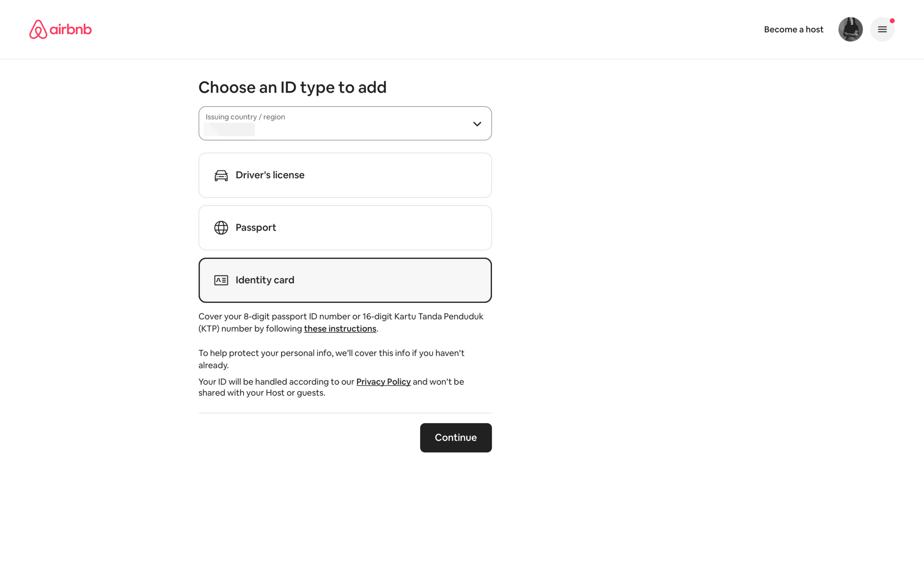Click the profile avatar photo
This screenshot has height=577, width=924.
(850, 29)
